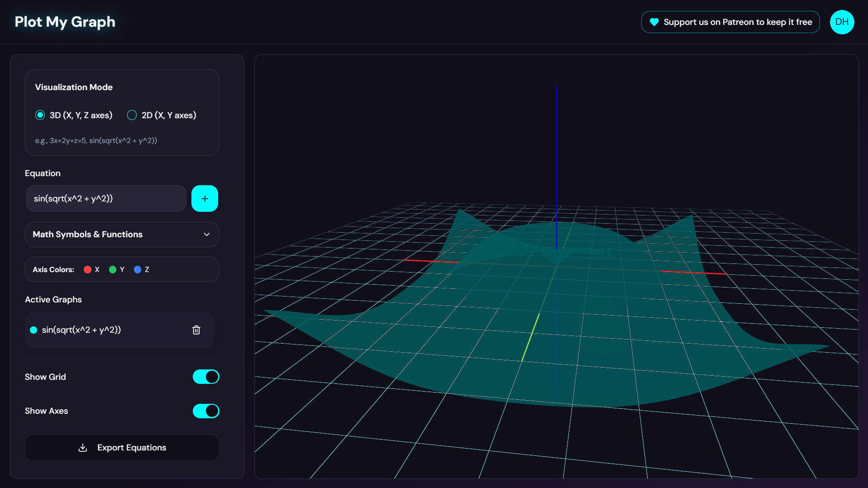This screenshot has height=488, width=868.
Task: Click the 'Show Grid' label
Action: (x=45, y=377)
